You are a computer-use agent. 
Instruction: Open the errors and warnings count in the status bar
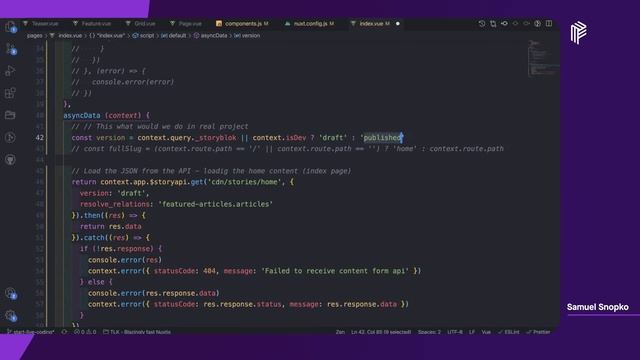tap(85, 332)
